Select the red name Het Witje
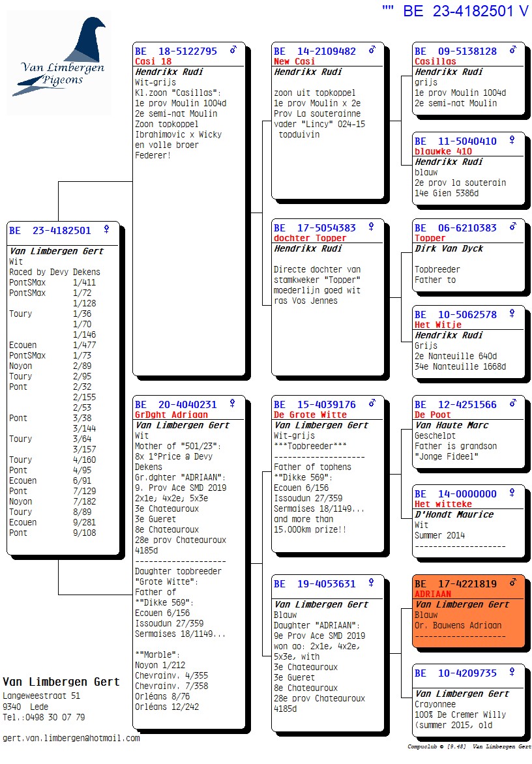This screenshot has width=532, height=764. (437, 325)
